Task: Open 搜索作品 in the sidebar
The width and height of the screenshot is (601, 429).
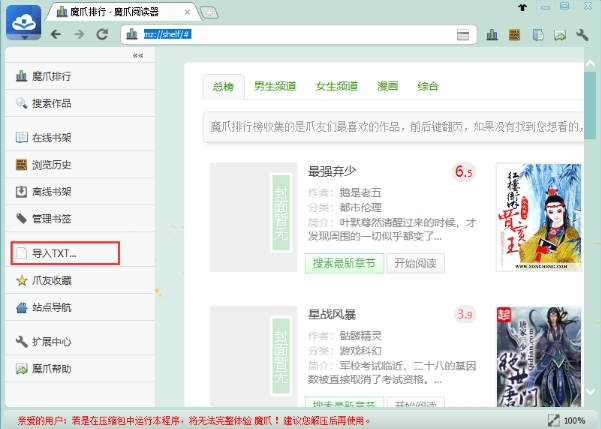Action: point(50,103)
